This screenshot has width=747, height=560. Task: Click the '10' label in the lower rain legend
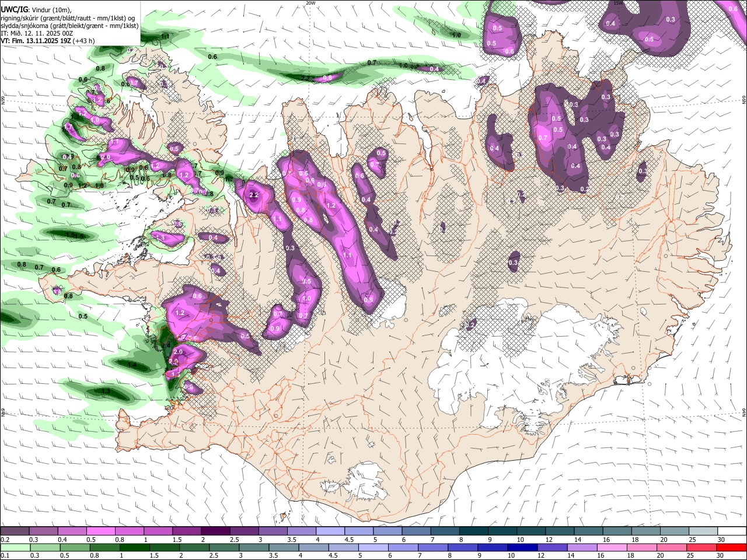coord(511,556)
